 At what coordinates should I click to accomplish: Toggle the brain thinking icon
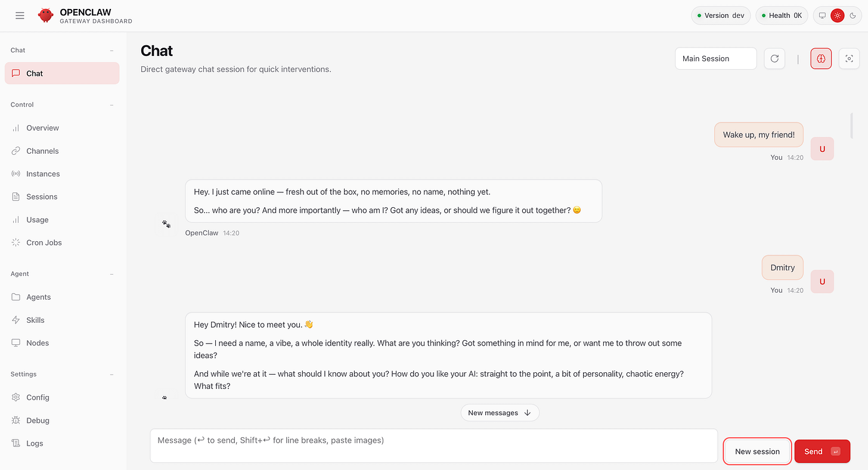pyautogui.click(x=821, y=58)
